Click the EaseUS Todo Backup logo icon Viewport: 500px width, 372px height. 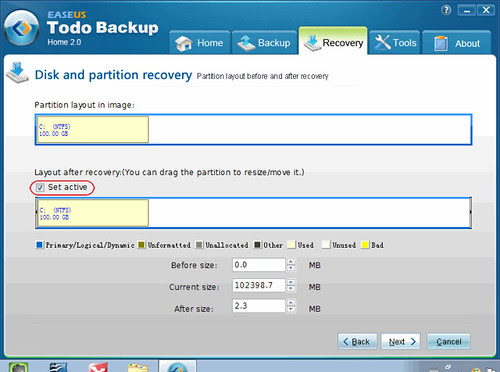(x=22, y=28)
